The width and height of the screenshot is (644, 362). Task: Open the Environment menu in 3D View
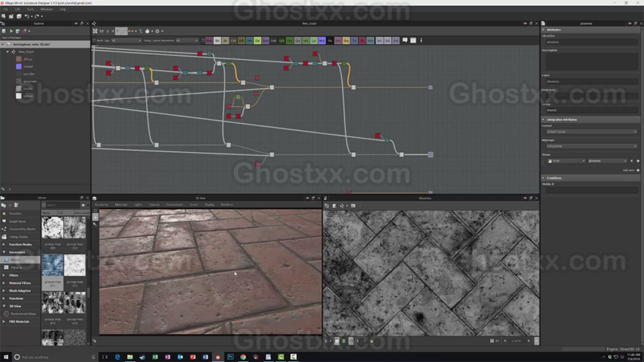click(x=175, y=204)
